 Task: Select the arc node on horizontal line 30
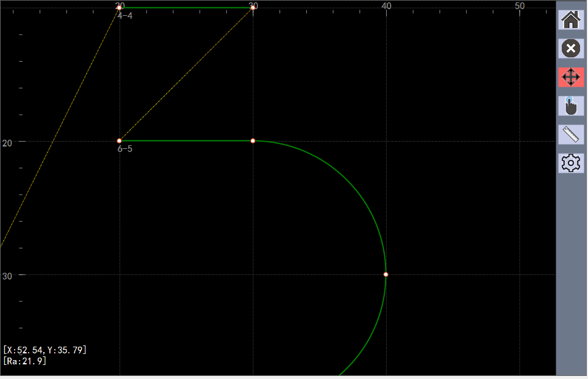point(386,274)
